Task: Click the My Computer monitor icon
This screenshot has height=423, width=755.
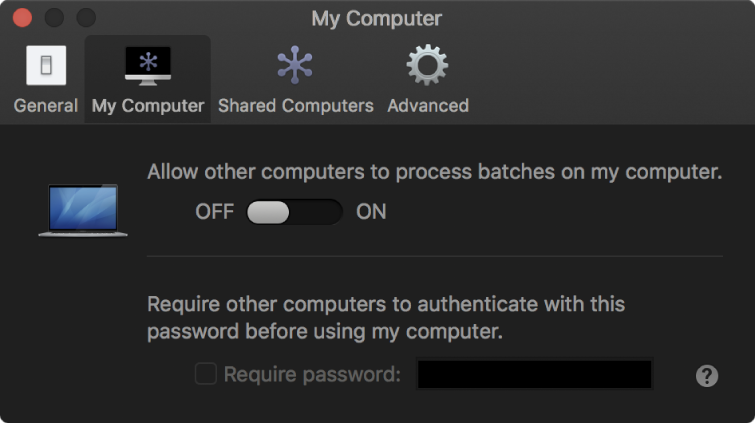Action: [x=148, y=65]
